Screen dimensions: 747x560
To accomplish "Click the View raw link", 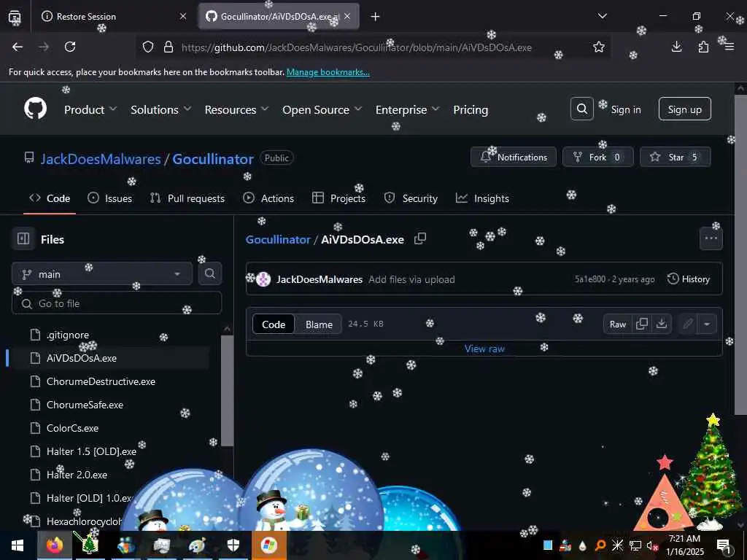I will [x=484, y=349].
